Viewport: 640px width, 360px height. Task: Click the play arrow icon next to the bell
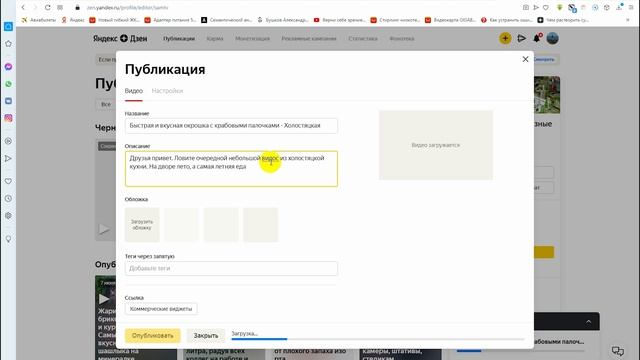click(x=521, y=38)
